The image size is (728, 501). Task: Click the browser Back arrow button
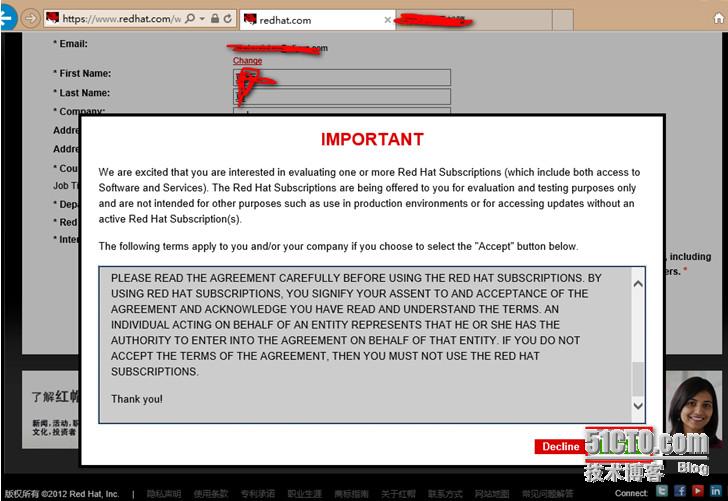(x=7, y=18)
